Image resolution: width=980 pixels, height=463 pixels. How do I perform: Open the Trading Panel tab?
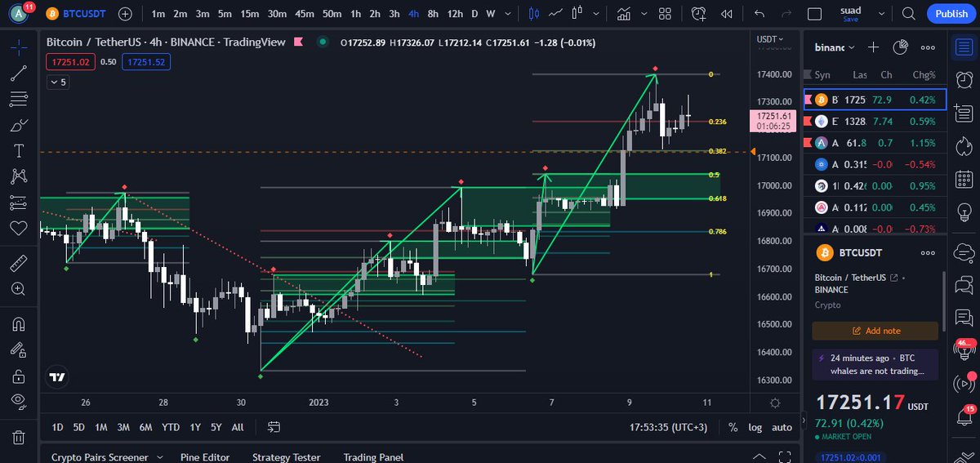pos(373,457)
